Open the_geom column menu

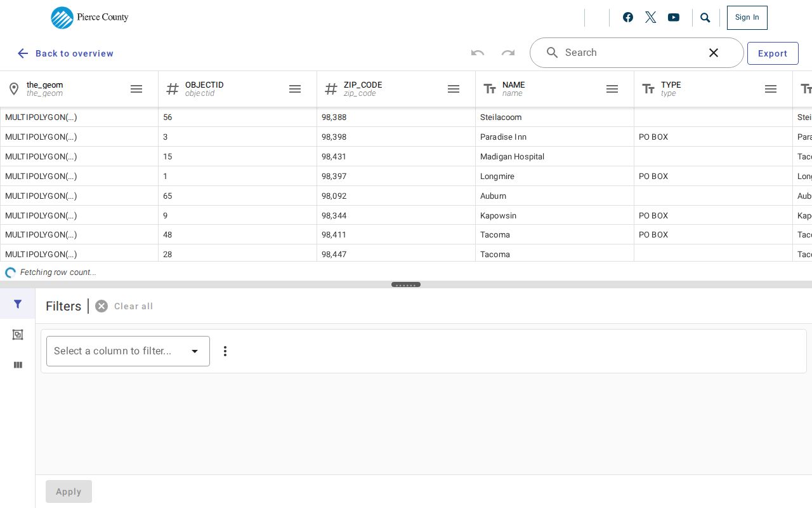click(136, 89)
